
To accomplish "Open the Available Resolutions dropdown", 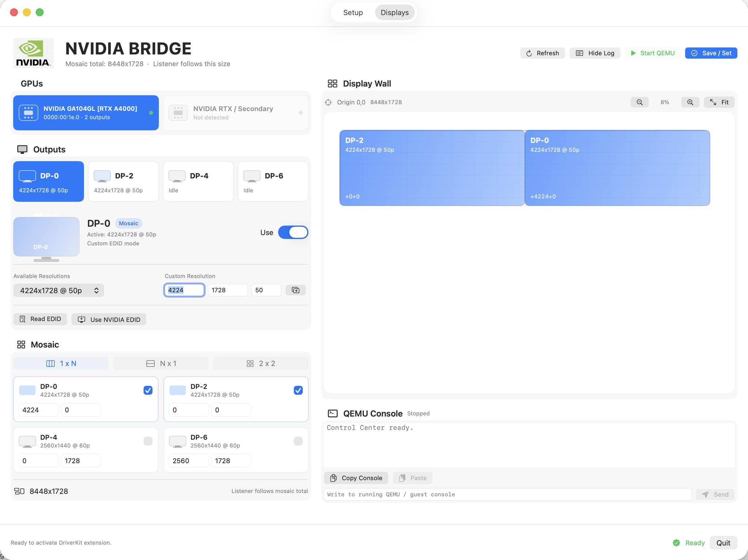I will [59, 291].
